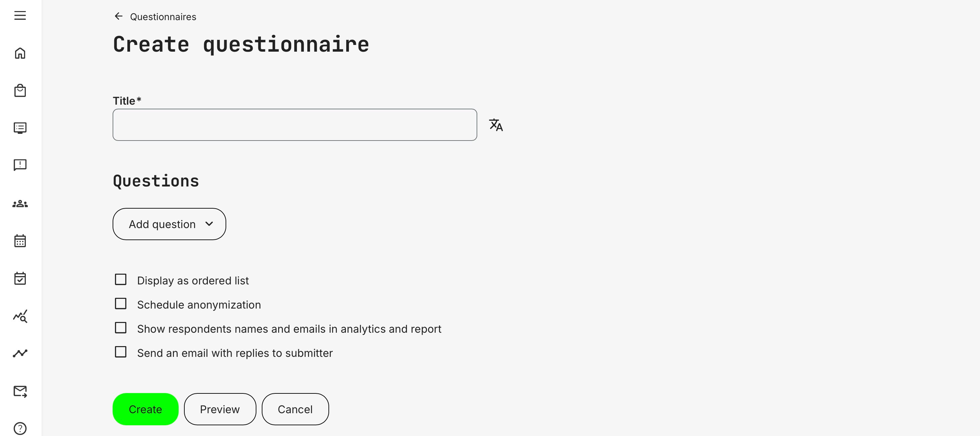The height and width of the screenshot is (436, 980).
Task: Click the feedback speech bubble icon
Action: pos(20,165)
